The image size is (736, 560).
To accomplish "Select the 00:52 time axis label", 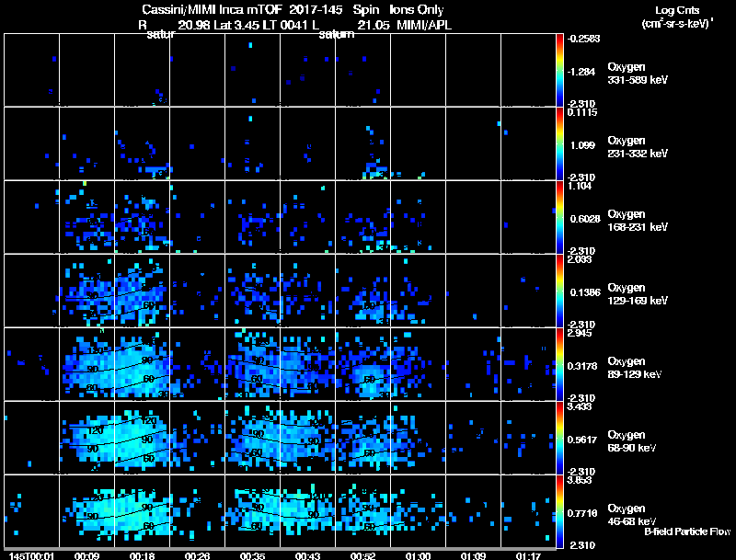I will 362,555.
